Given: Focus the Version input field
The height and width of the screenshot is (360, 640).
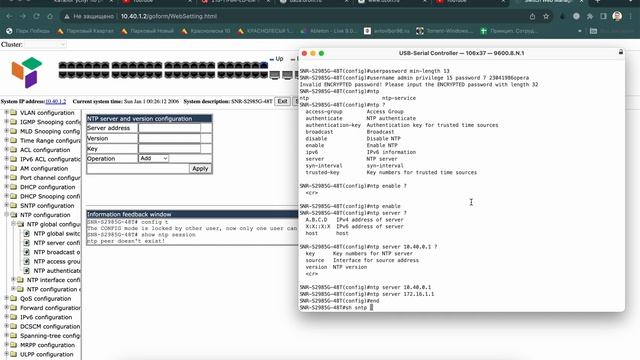Looking at the screenshot, I should (169, 138).
